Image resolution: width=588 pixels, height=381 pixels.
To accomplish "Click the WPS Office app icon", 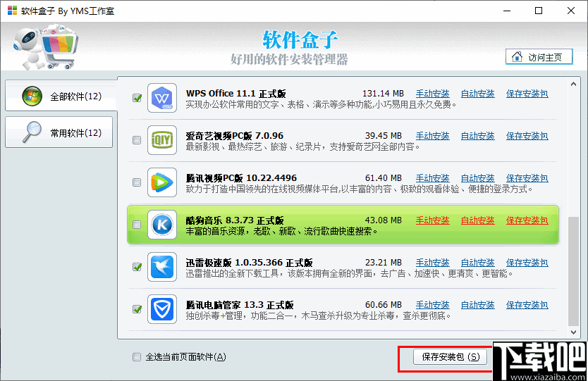I will click(162, 98).
